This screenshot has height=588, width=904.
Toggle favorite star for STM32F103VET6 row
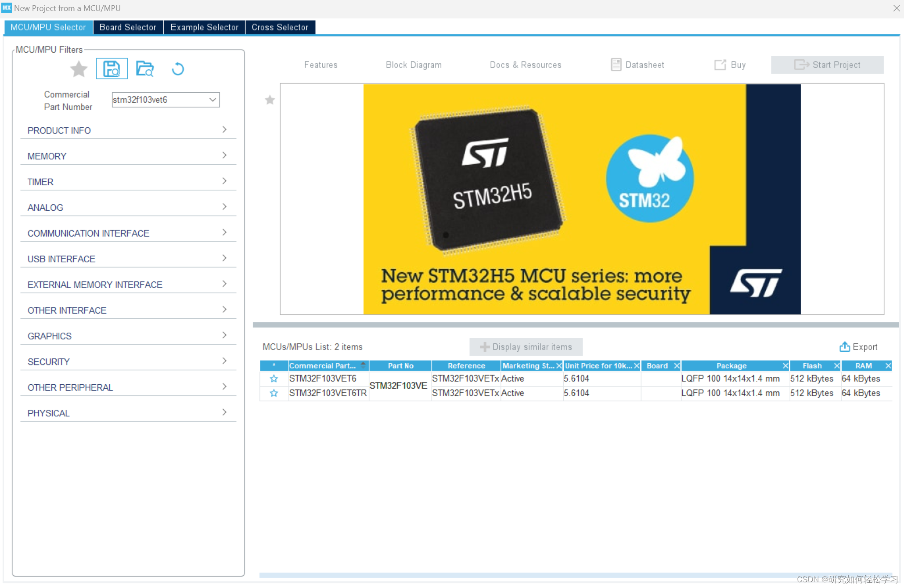[x=274, y=379]
